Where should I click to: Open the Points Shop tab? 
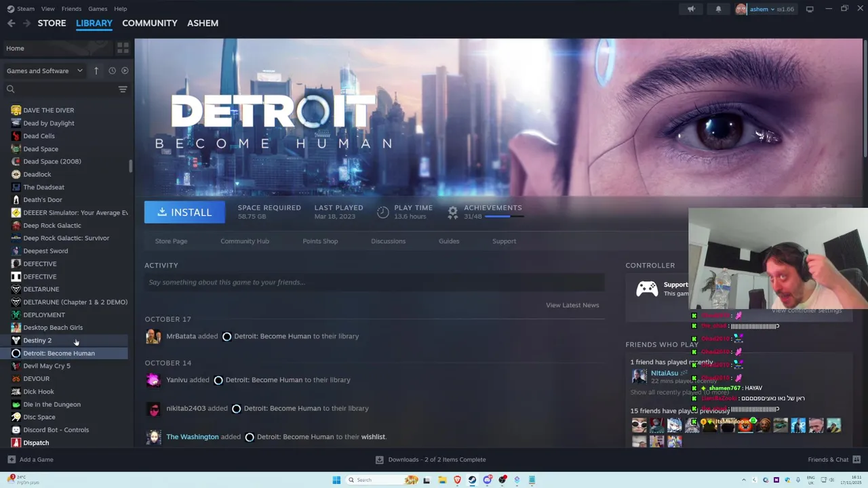pyautogui.click(x=320, y=241)
